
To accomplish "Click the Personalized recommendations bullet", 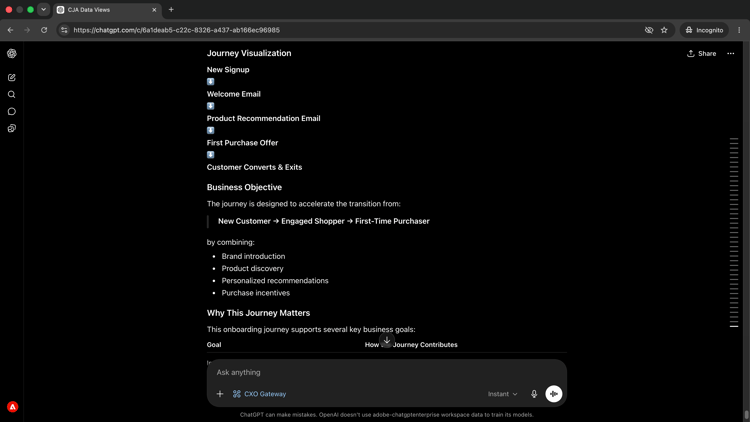I will coord(275,281).
